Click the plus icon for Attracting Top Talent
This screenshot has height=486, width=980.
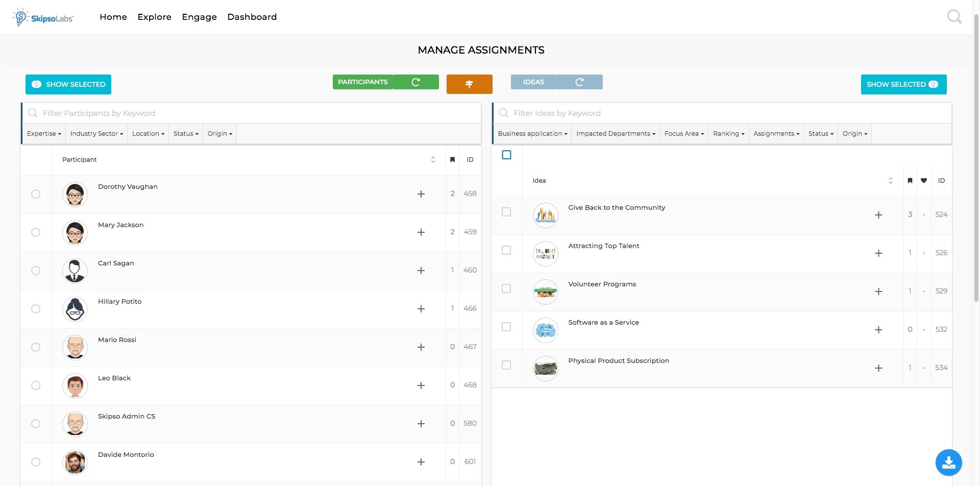878,253
